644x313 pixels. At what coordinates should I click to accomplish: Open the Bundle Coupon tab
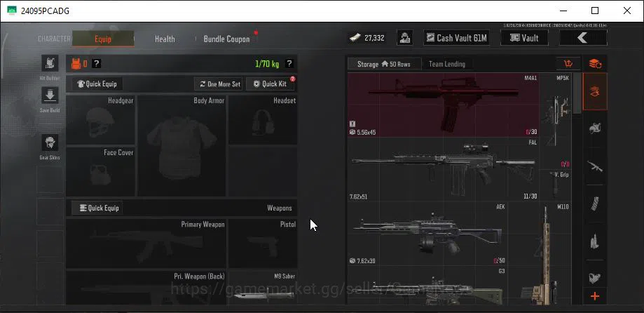(227, 39)
